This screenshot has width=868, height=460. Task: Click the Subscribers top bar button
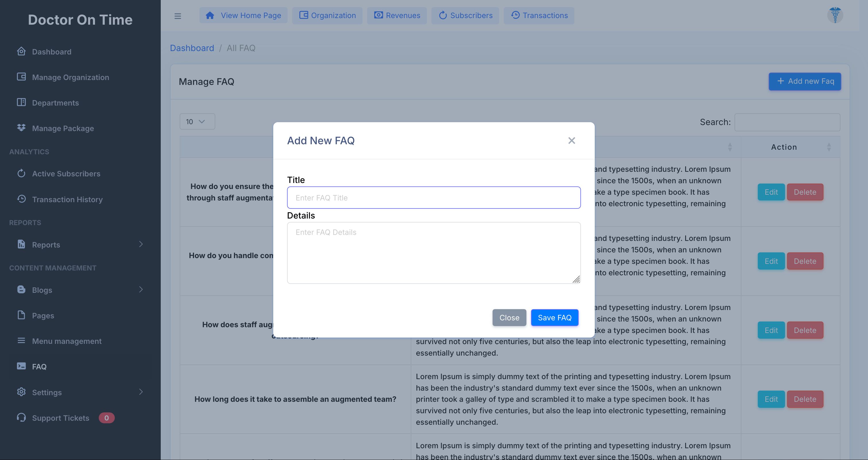(x=465, y=15)
